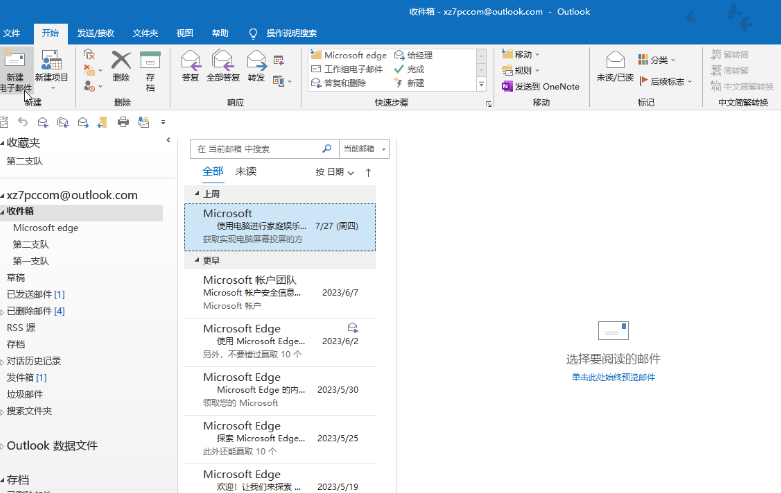781x493 pixels.
Task: Expand the Outlook 数据文件 tree node
Action: [x=2, y=447]
